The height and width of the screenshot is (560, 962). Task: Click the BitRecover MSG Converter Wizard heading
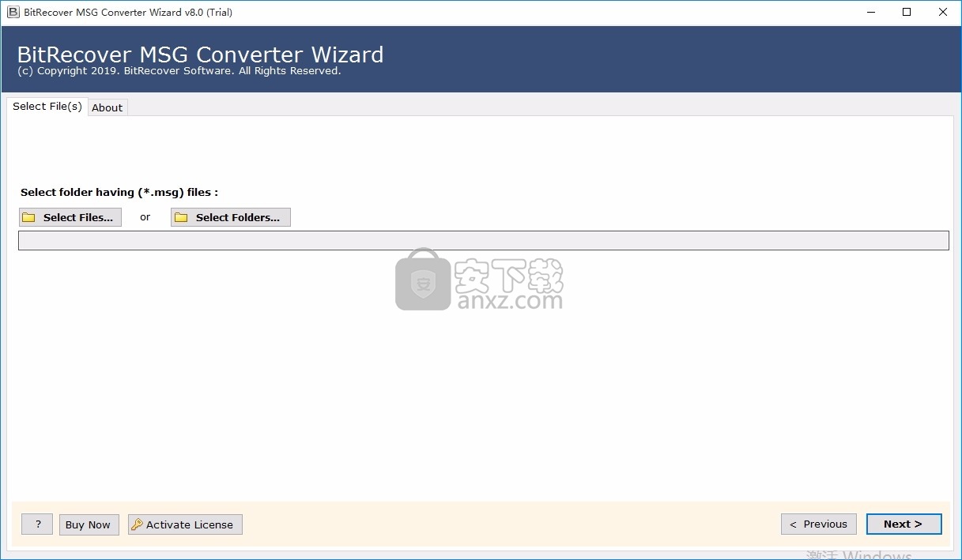[x=201, y=54]
